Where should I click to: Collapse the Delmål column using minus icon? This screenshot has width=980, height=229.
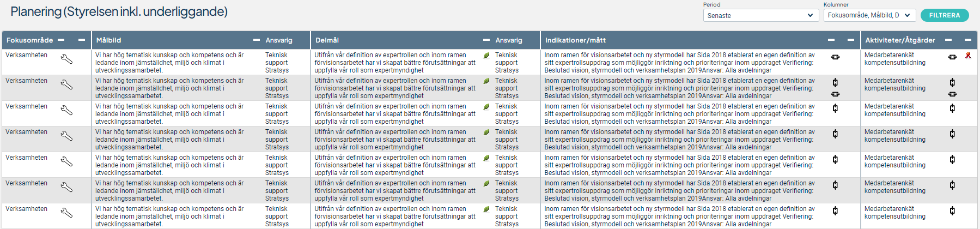pyautogui.click(x=486, y=40)
